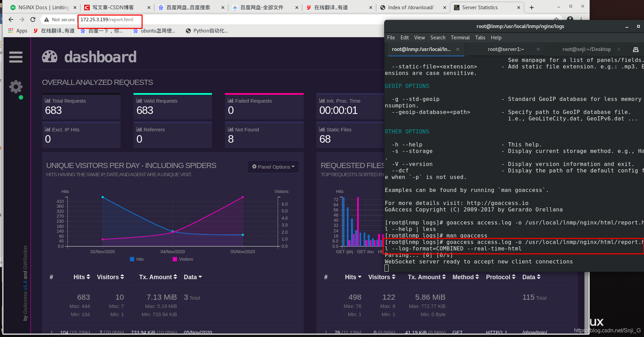This screenshot has width=644, height=337.
Task: Click the Valid Requests chart icon
Action: [139, 101]
